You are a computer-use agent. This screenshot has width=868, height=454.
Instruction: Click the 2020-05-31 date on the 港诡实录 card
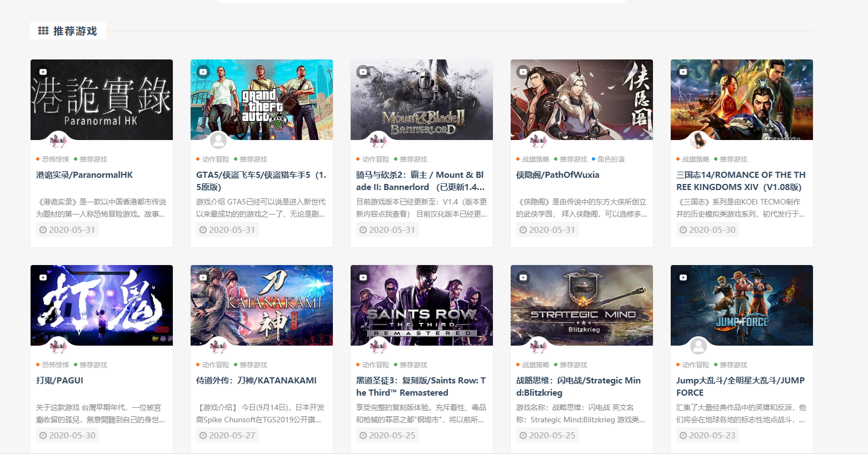tap(67, 230)
